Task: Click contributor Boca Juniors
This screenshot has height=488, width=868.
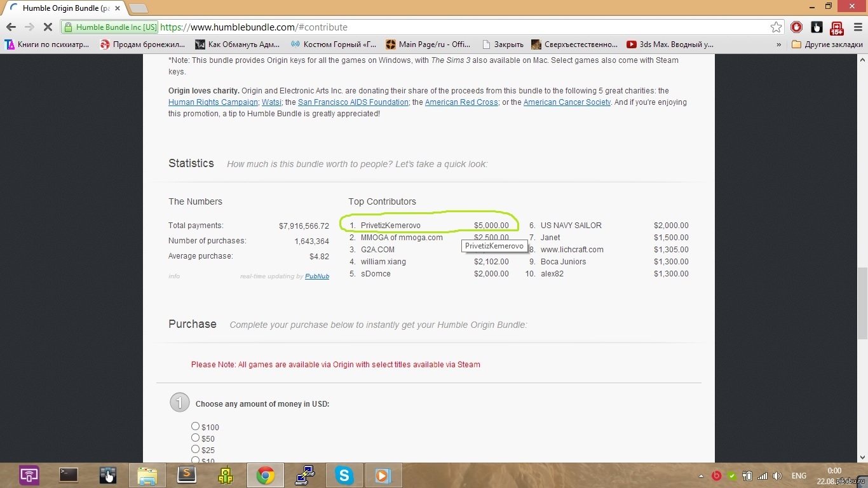Action: [x=563, y=262]
